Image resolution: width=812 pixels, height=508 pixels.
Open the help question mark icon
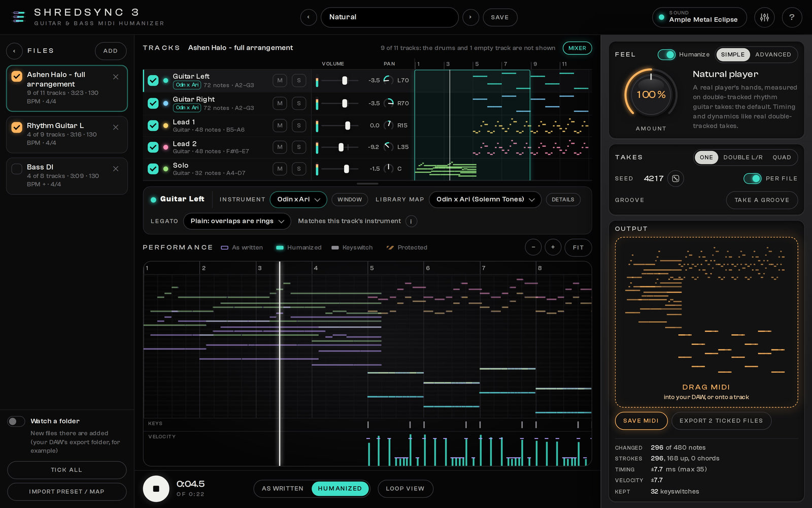click(792, 17)
